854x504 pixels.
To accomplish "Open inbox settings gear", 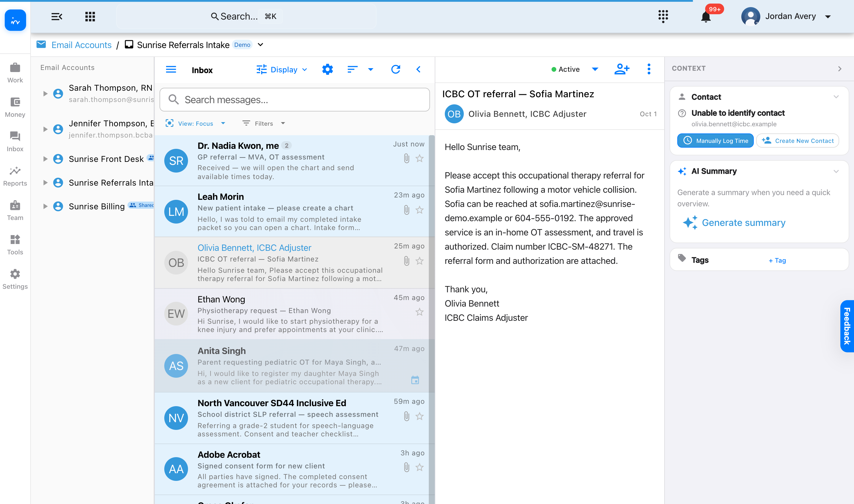I will click(x=327, y=70).
